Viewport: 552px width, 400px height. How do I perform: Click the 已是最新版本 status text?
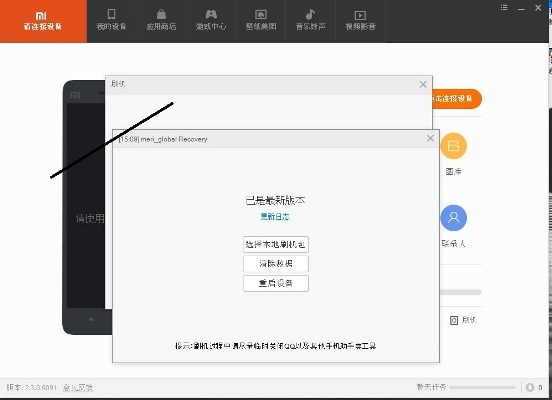275,200
